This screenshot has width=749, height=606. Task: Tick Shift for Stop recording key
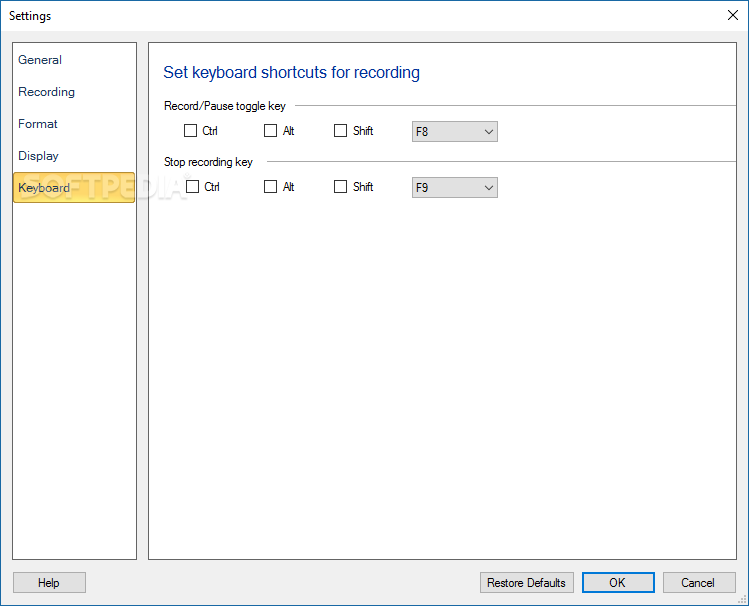coord(341,187)
